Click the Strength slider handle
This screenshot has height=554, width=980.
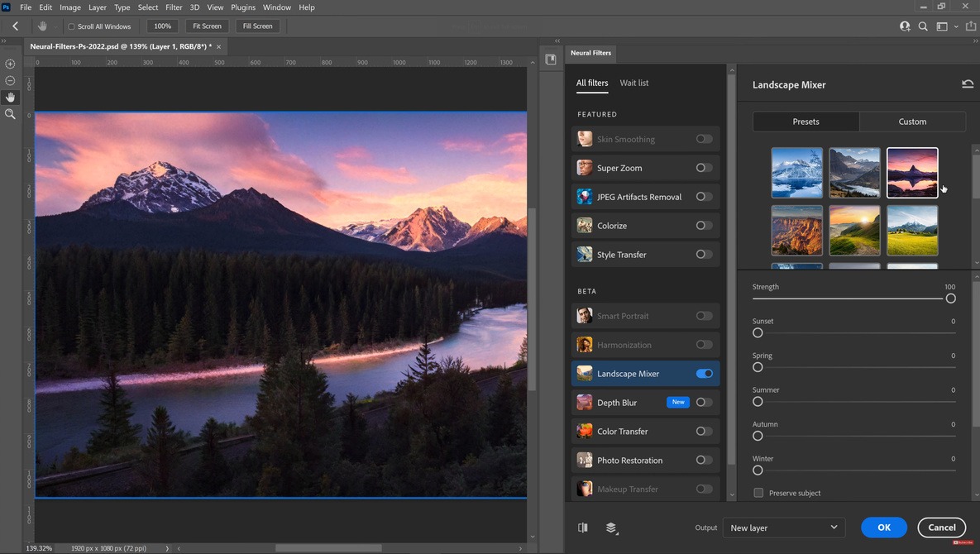click(951, 298)
